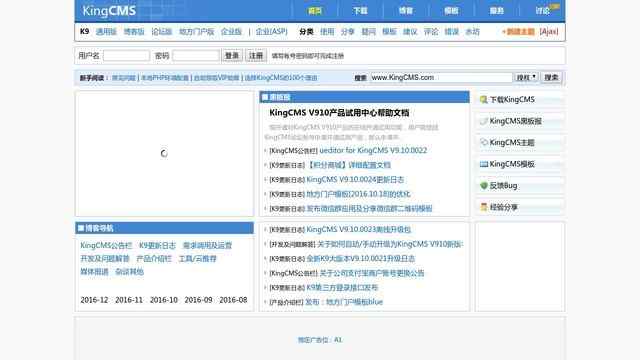The width and height of the screenshot is (640, 360).
Task: Open 地方门户模板(2016.10.18)的优化 article
Action: tap(358, 194)
